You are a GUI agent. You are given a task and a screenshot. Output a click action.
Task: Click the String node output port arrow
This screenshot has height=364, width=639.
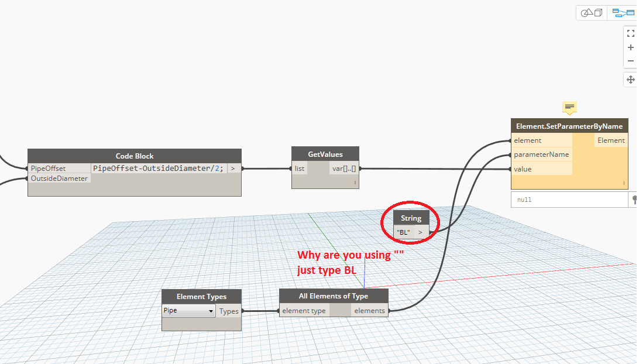click(x=421, y=232)
